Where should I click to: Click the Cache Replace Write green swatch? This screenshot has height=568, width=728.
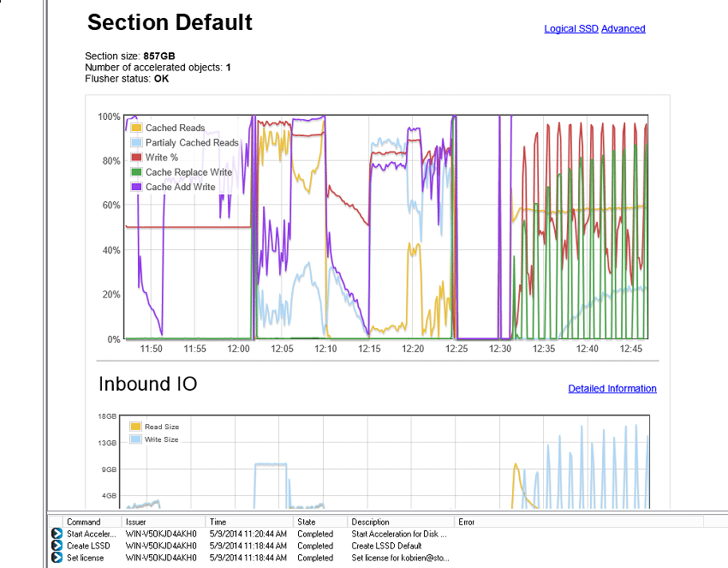point(136,172)
